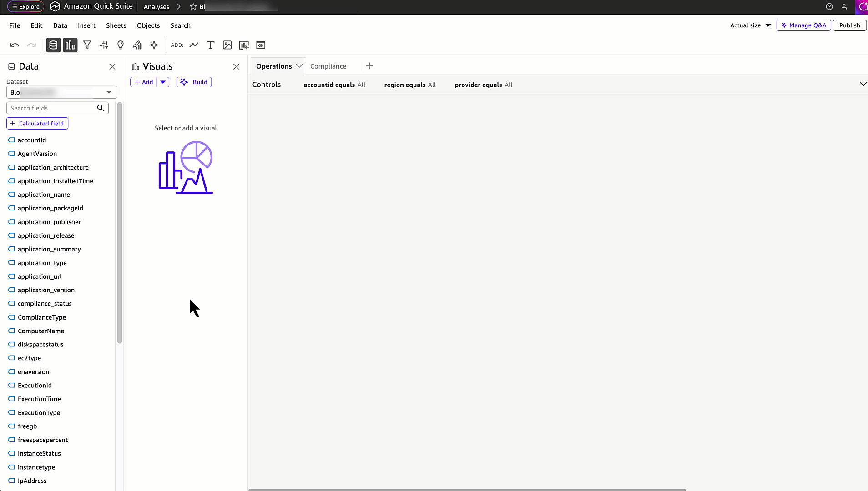Open the help question mark icon
Viewport: 868px width, 491px height.
(x=829, y=7)
